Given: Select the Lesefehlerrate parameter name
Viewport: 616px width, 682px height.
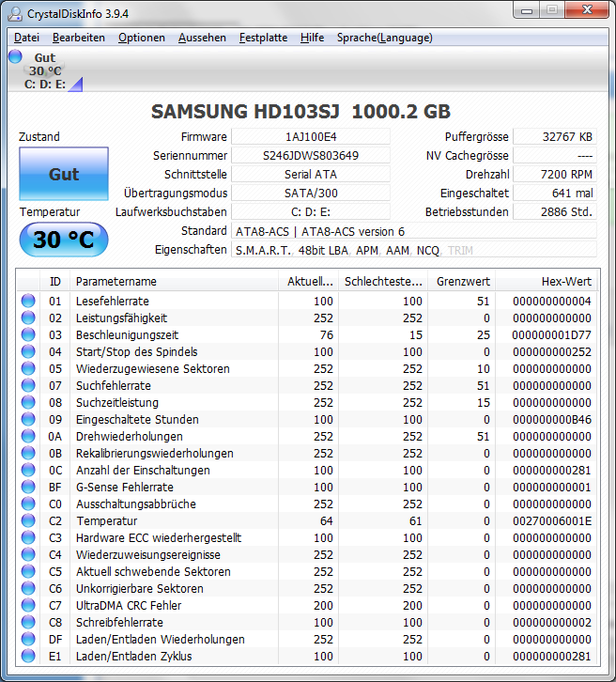Looking at the screenshot, I should point(113,301).
